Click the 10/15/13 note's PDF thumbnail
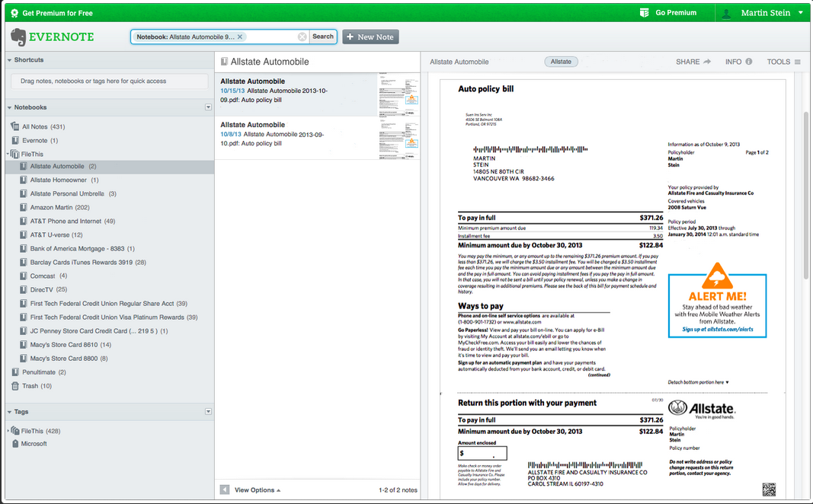 398,94
